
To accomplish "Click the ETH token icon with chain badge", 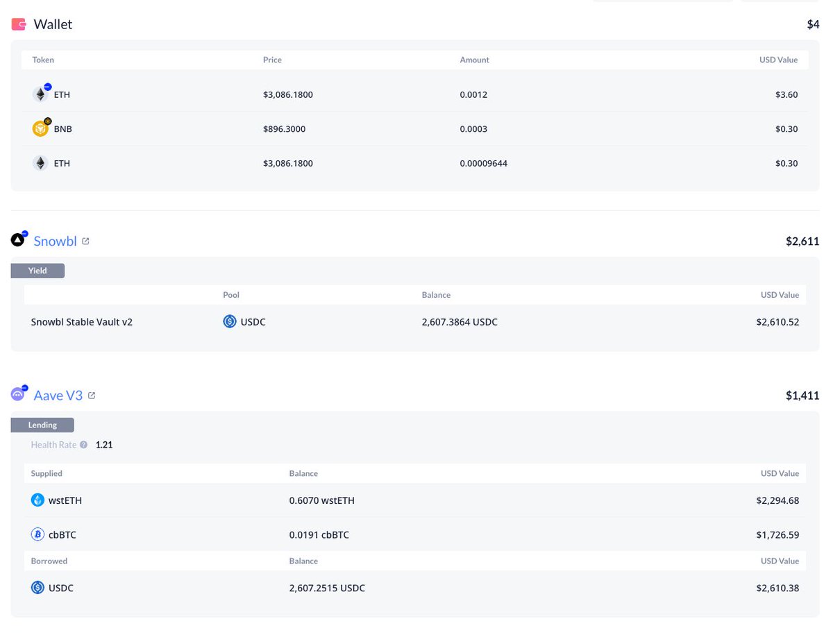I will [41, 94].
